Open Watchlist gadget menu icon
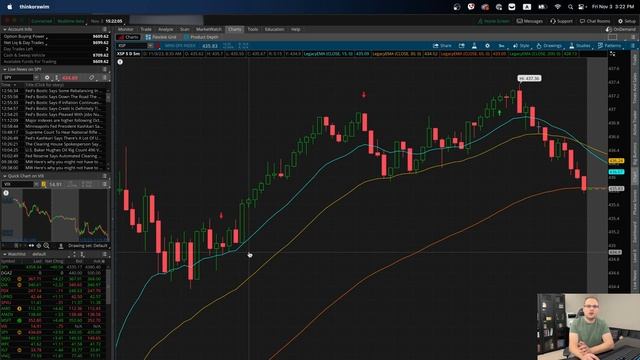This screenshot has height=360, width=640. point(104,254)
